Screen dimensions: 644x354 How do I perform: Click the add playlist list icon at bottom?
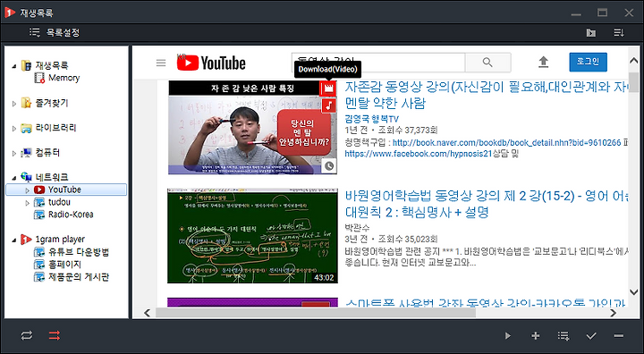563,336
